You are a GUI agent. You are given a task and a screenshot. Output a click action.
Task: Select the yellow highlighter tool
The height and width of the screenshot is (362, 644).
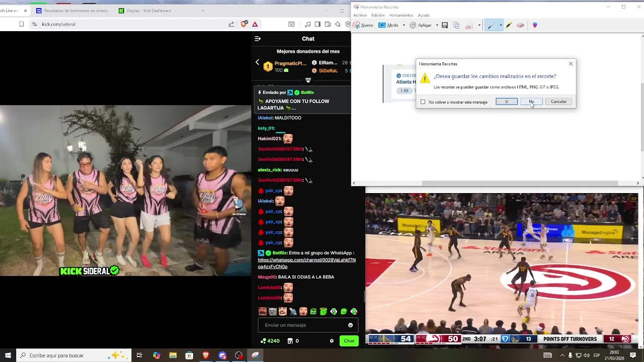509,25
